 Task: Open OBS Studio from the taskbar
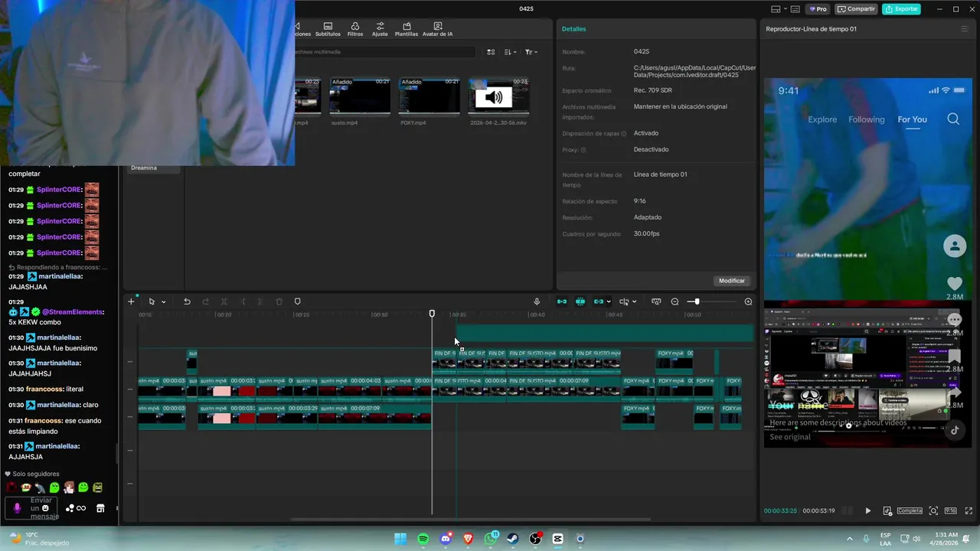coord(536,539)
